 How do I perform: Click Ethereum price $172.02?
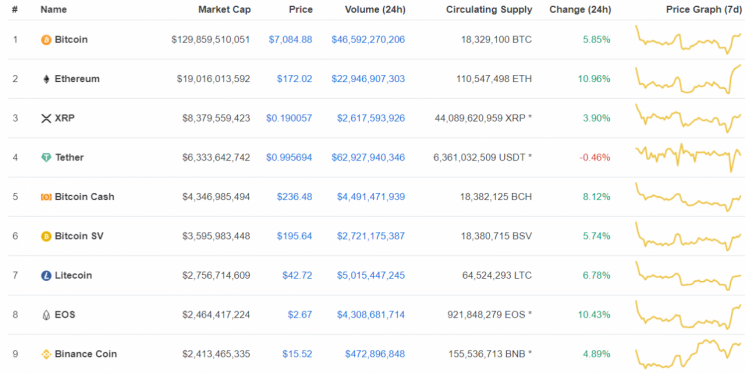295,79
